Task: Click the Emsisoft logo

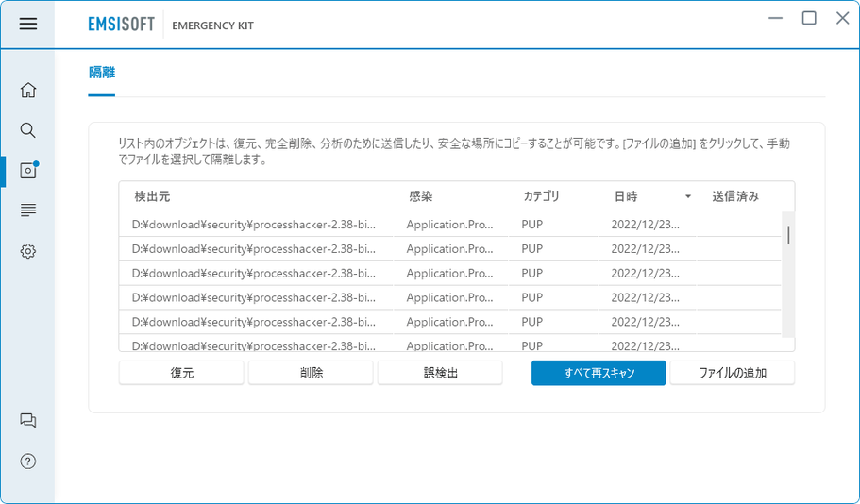Action: coord(121,25)
